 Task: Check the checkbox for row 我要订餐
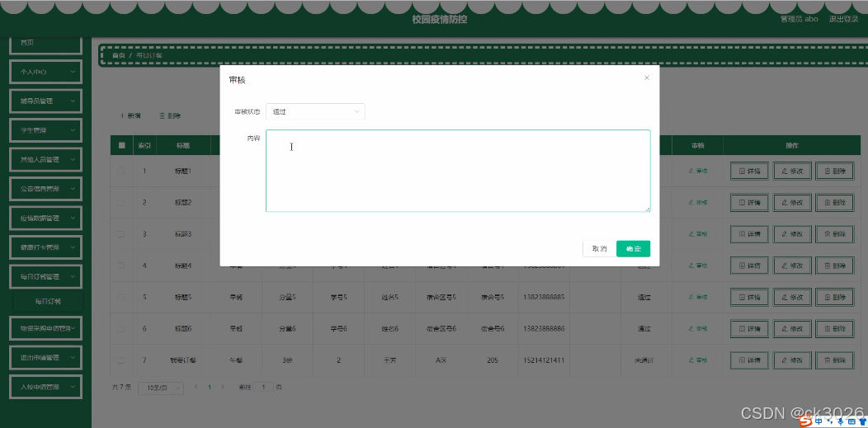pyautogui.click(x=121, y=360)
